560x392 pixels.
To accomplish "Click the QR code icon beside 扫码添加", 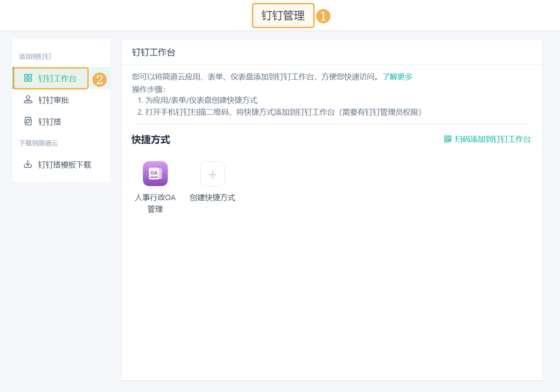I will [448, 139].
